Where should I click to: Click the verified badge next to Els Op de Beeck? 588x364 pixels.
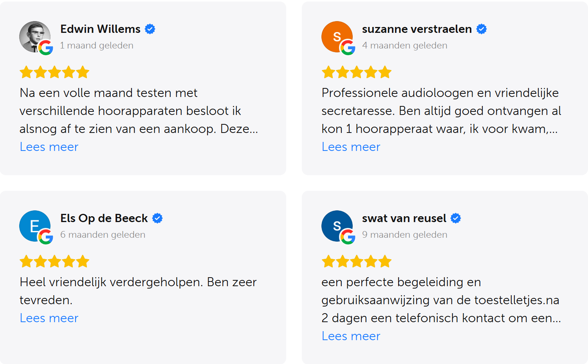(157, 218)
